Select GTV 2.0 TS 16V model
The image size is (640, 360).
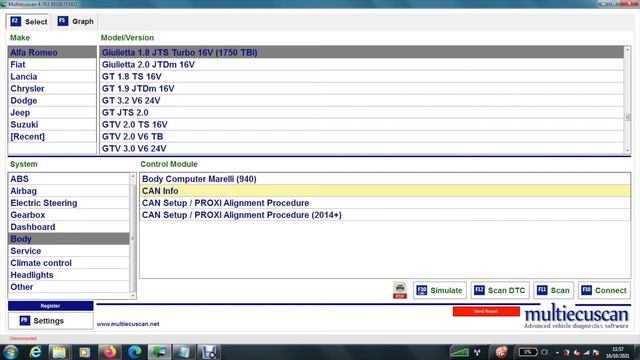click(362, 124)
